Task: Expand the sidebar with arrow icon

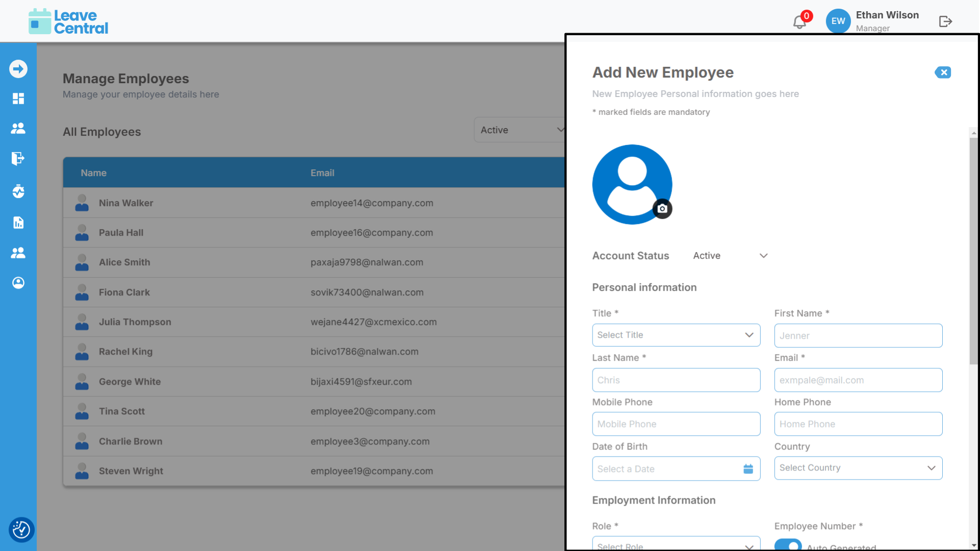Action: click(x=18, y=69)
